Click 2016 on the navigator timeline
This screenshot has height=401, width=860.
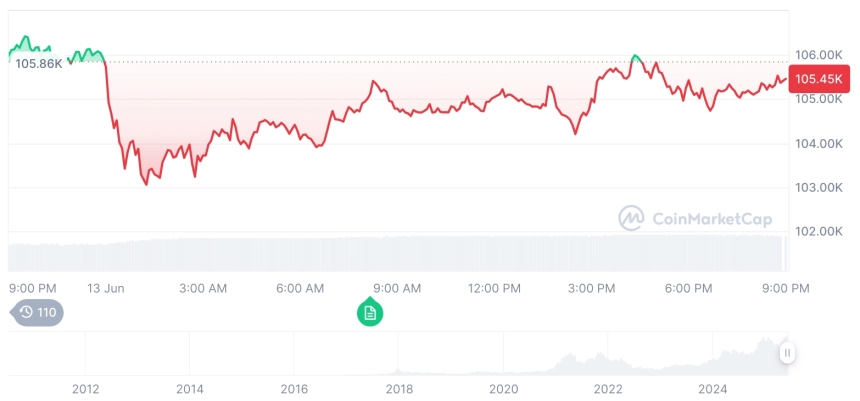click(x=294, y=388)
